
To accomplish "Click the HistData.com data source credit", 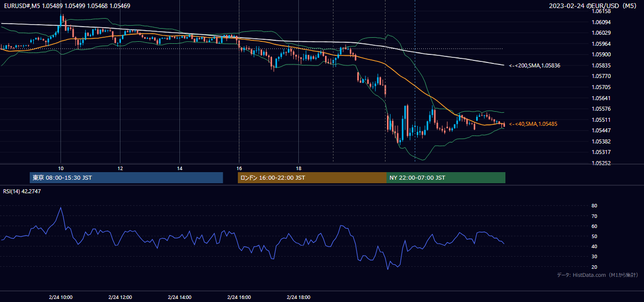I will (x=598, y=275).
